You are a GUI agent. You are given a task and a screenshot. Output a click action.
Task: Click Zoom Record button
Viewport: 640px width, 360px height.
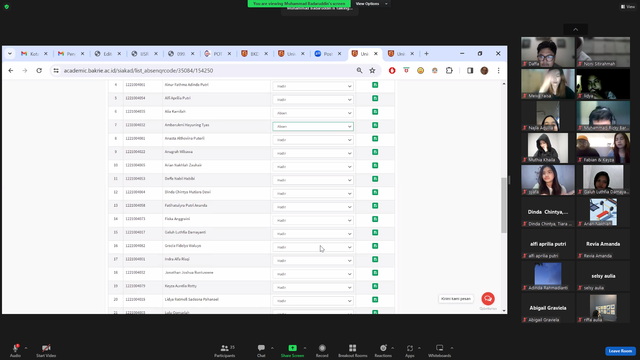[322, 351]
